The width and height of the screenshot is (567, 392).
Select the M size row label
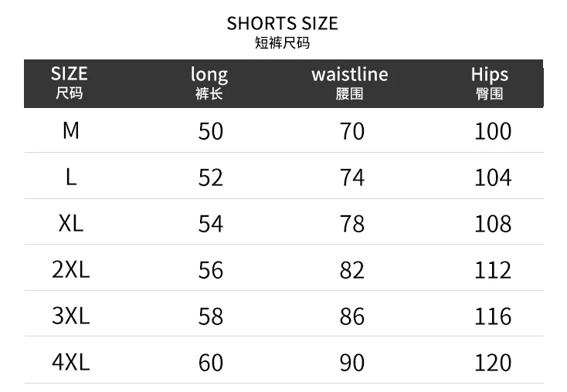tap(70, 130)
